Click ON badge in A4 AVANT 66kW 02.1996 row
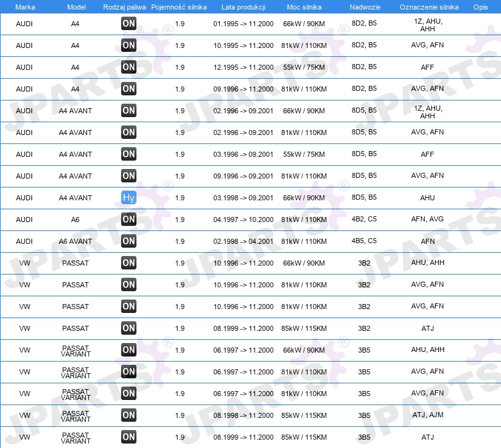The image size is (501, 448). pyautogui.click(x=129, y=111)
